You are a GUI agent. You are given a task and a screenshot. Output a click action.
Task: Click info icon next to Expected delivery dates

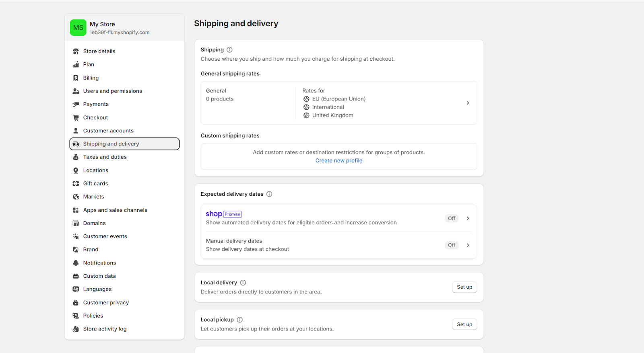(269, 194)
